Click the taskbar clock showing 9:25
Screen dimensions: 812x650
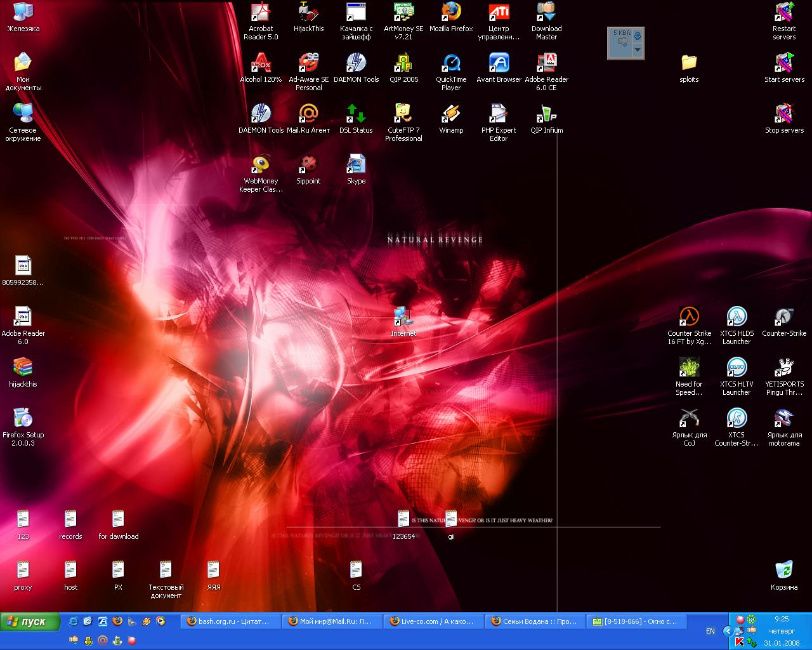(782, 619)
